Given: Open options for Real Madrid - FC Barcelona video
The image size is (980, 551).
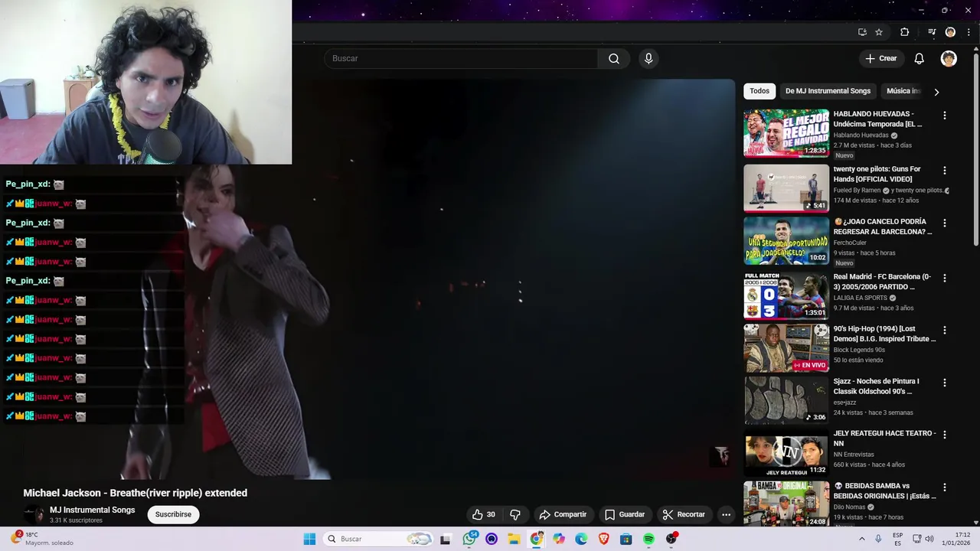Looking at the screenshot, I should 944,279.
